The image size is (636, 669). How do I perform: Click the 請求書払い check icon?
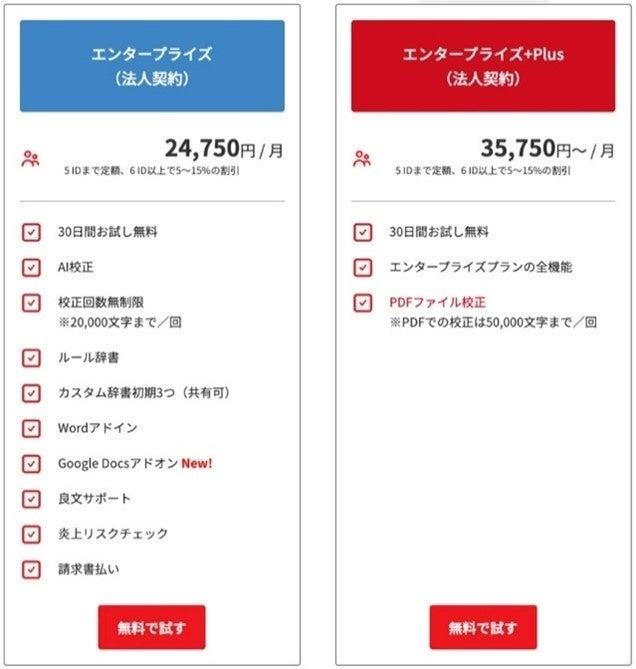tap(31, 570)
